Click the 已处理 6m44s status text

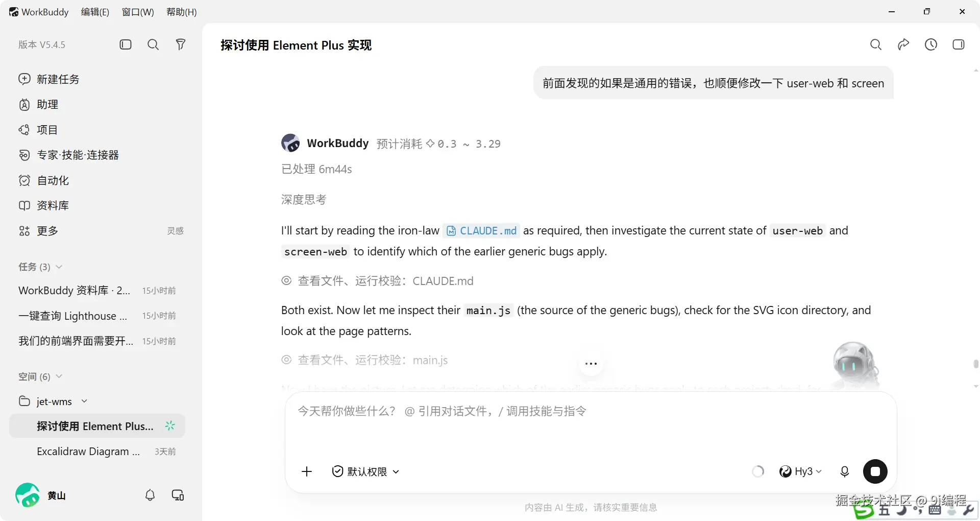(316, 169)
